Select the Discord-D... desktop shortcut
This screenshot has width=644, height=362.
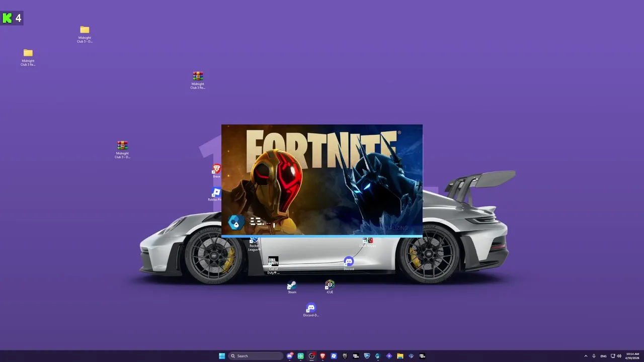(311, 310)
